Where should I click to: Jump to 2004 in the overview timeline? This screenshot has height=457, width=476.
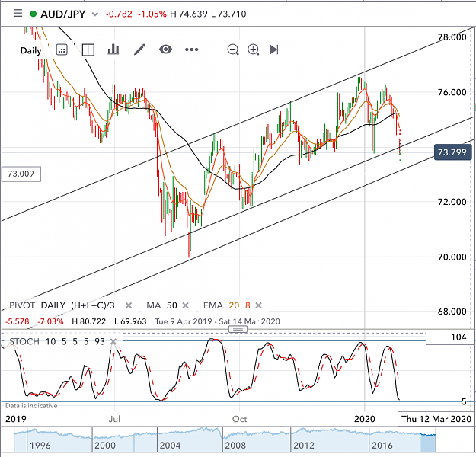coord(170,446)
